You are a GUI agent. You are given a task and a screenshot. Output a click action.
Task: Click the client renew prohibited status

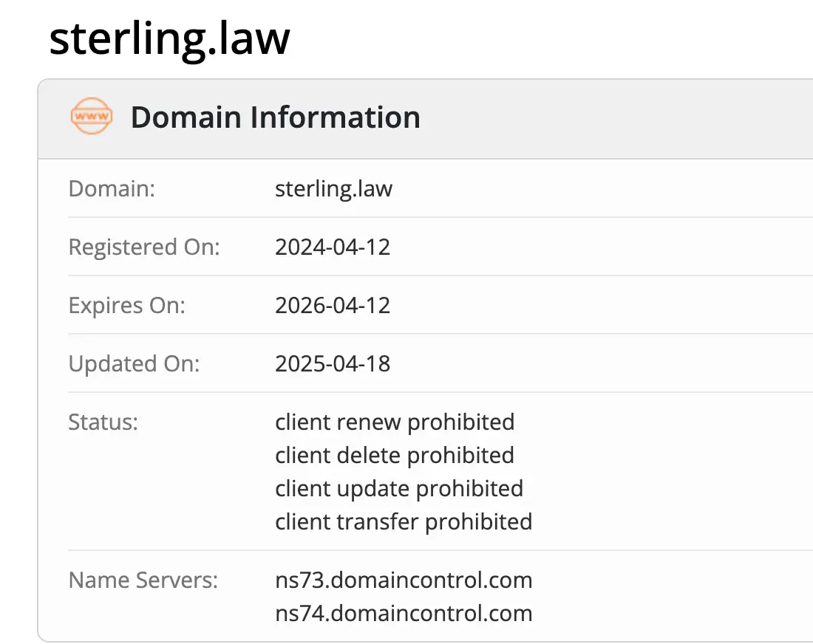(395, 422)
